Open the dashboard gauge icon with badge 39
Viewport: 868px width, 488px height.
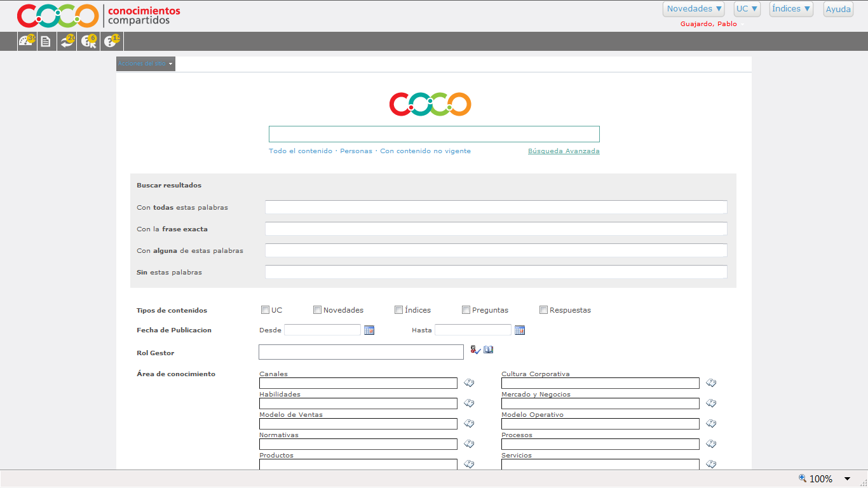(27, 41)
